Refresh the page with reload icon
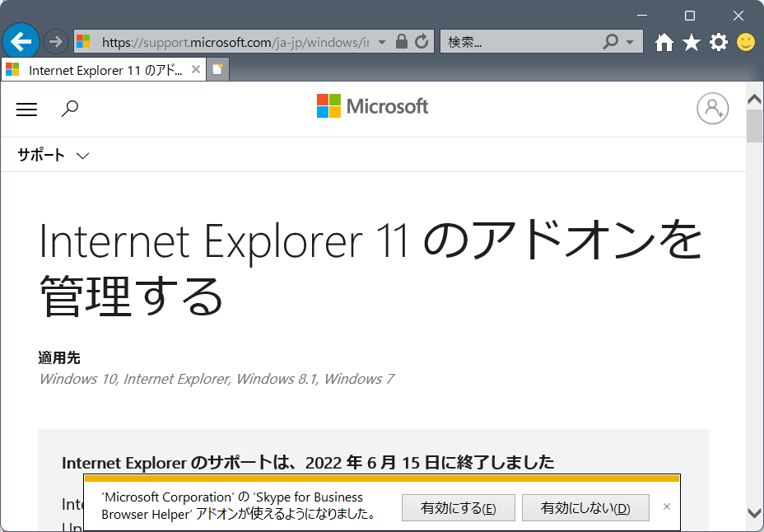The image size is (764, 532). tap(422, 41)
